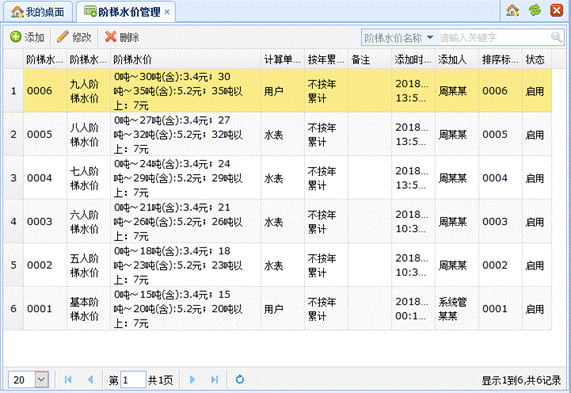Open the 阶梯水价名称 search field dropdown
Image resolution: width=571 pixels, height=393 pixels.
click(x=430, y=38)
